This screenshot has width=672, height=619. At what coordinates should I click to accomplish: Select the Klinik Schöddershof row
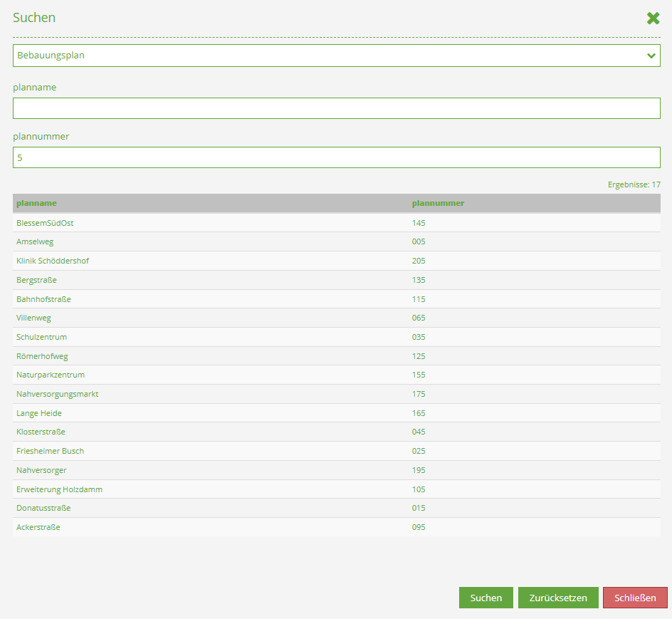(337, 261)
